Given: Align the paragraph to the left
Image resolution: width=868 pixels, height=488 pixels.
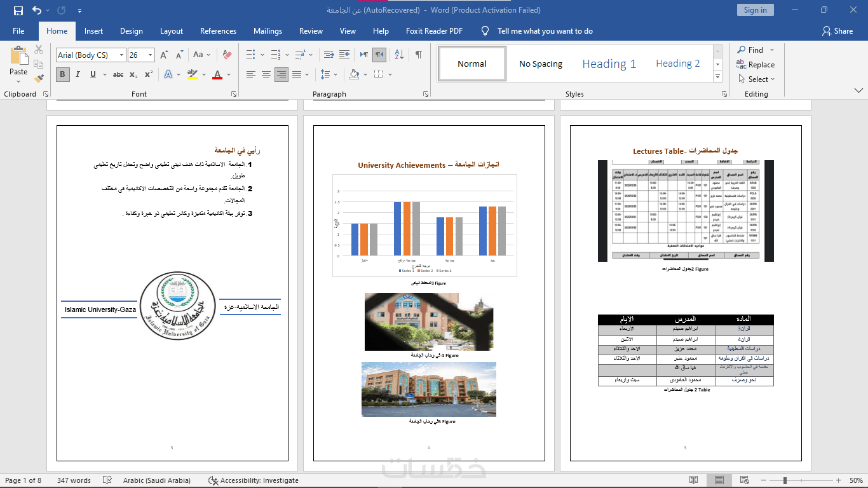Looking at the screenshot, I should tap(251, 74).
